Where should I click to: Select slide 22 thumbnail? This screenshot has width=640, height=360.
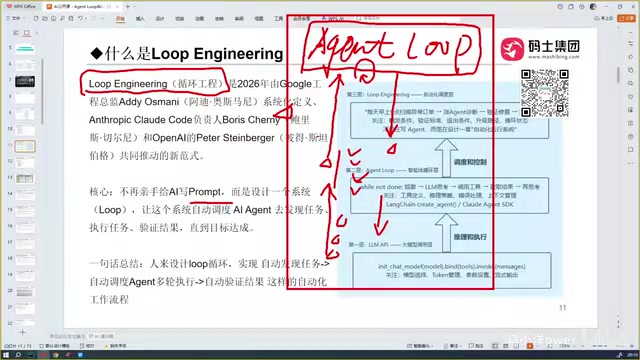click(x=25, y=322)
